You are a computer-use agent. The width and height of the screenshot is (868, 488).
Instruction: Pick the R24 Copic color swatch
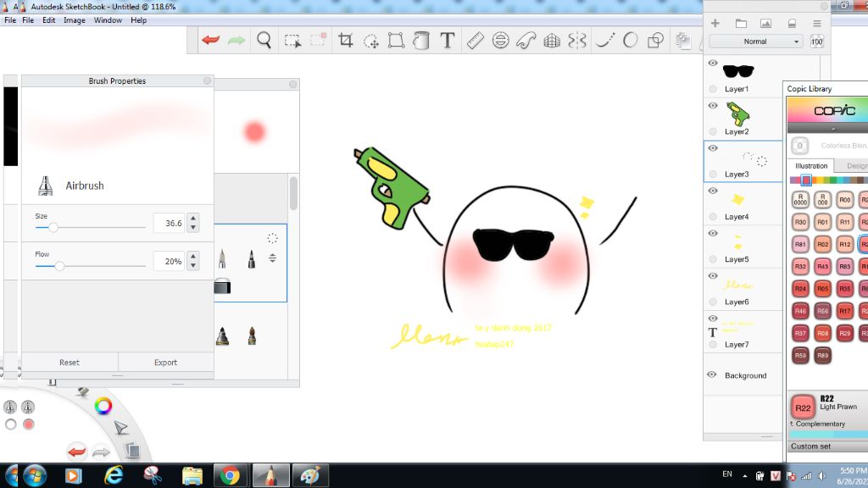(800, 288)
